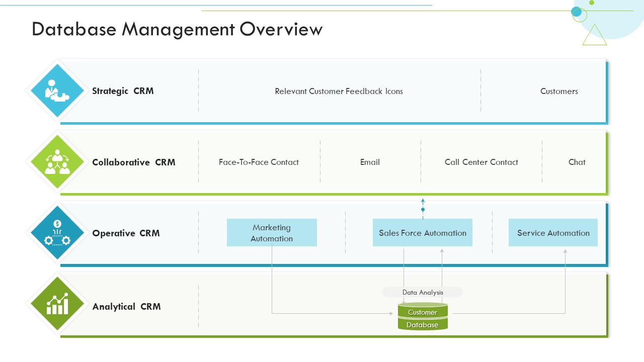Click the Strategic CRM label
This screenshot has height=362, width=644.
(123, 91)
